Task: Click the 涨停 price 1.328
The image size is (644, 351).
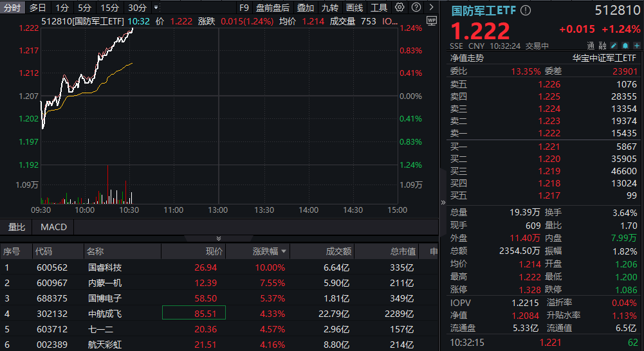Action: click(530, 290)
